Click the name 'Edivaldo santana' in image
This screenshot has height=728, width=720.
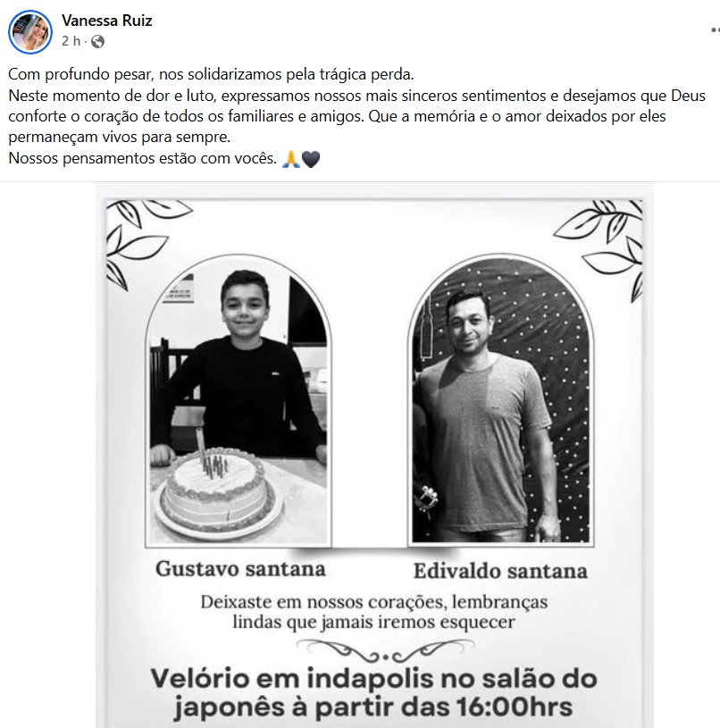[x=500, y=571]
